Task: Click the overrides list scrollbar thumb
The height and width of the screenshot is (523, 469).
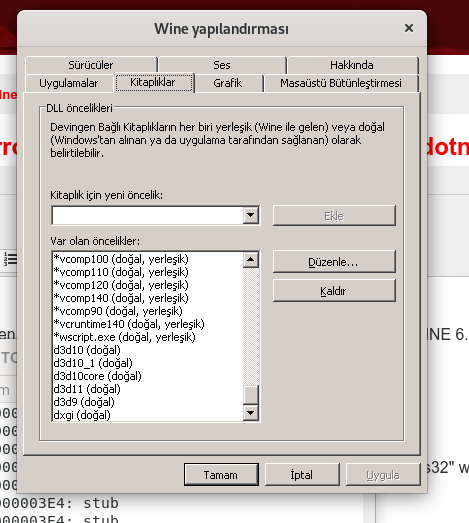Action: (x=251, y=395)
